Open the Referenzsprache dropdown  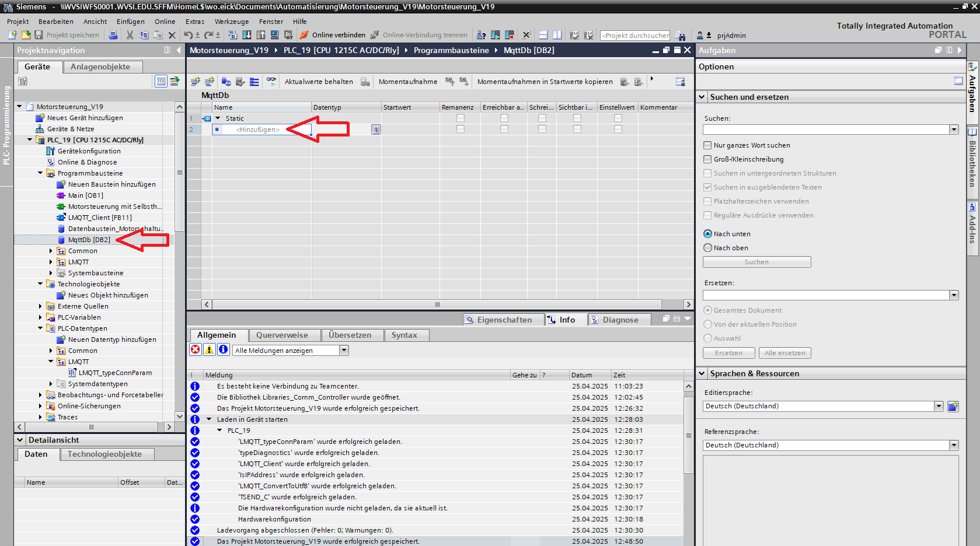pos(954,445)
